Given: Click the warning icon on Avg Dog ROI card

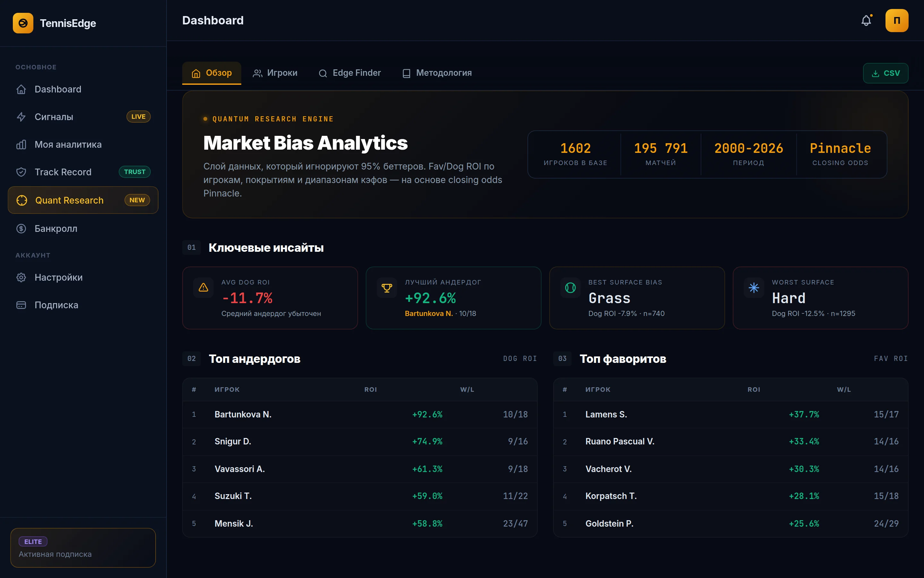Looking at the screenshot, I should pyautogui.click(x=203, y=287).
